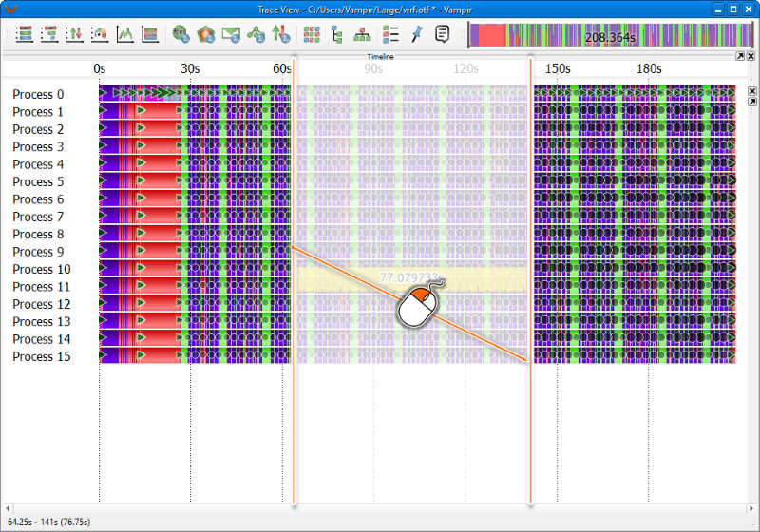Undock chart using arrow beside Process 0 row

(751, 102)
